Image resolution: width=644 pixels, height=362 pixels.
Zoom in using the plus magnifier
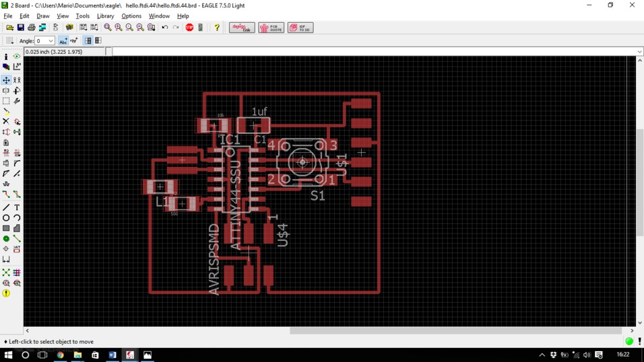(119, 28)
